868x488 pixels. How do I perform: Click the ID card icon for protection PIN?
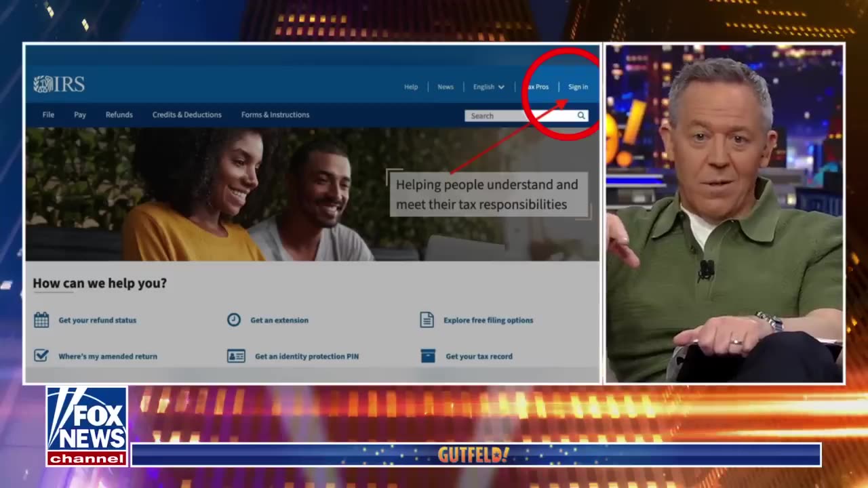tap(236, 356)
